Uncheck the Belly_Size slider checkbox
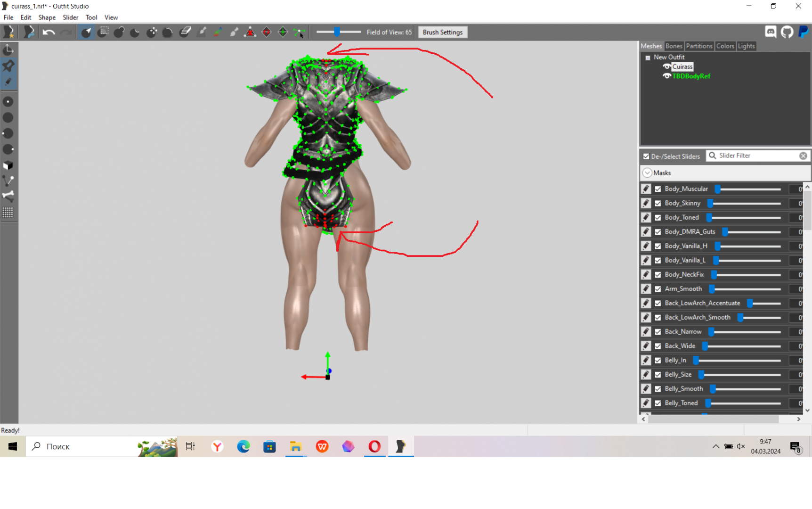This screenshot has height=509, width=812. pyautogui.click(x=658, y=375)
